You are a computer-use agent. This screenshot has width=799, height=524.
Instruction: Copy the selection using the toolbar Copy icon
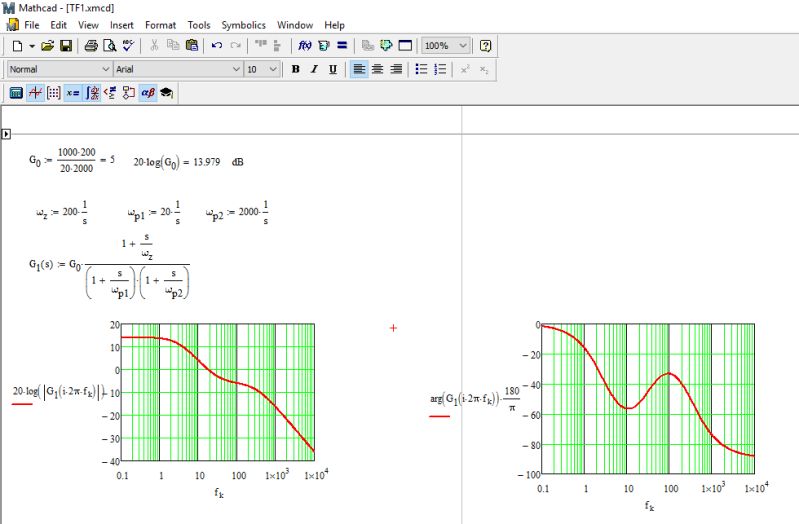[173, 46]
